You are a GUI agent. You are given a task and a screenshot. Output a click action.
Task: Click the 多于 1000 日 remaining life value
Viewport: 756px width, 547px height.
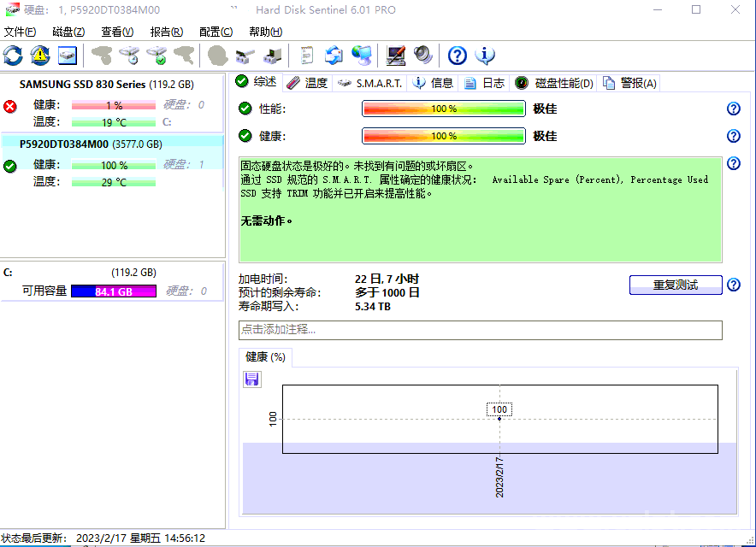tap(387, 292)
